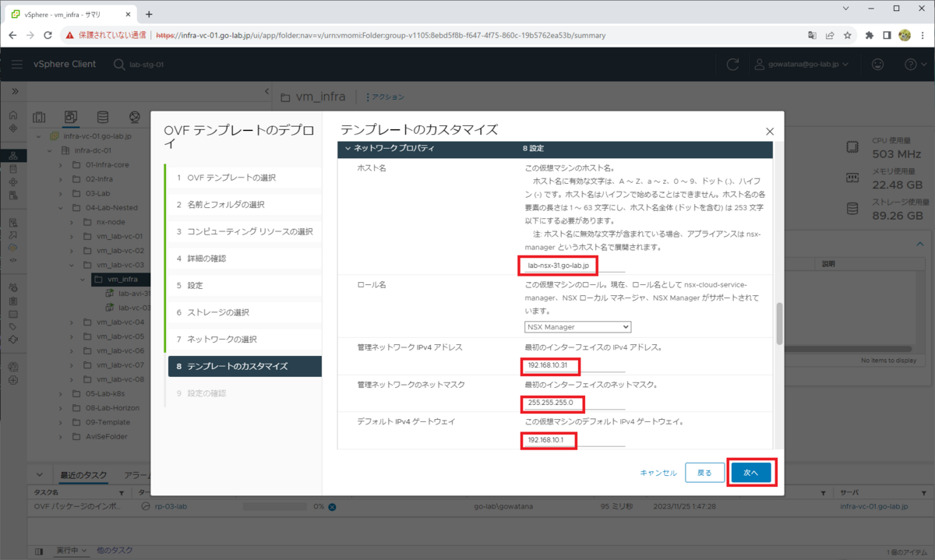The width and height of the screenshot is (935, 560).
Task: Click the 戻る (Back) button
Action: 704,472
